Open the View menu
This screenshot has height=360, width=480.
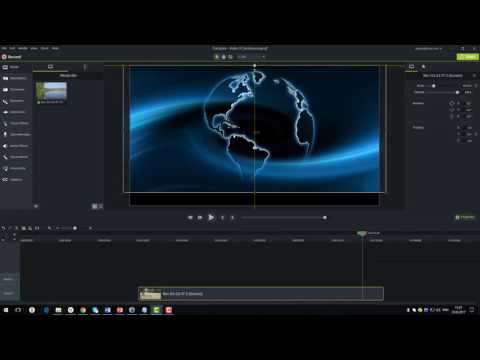pos(34,48)
